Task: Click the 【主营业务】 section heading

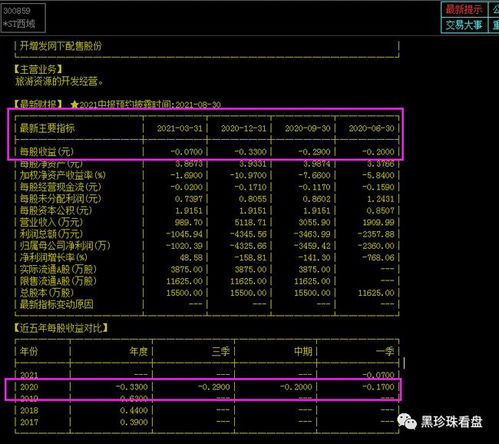Action: tap(38, 70)
